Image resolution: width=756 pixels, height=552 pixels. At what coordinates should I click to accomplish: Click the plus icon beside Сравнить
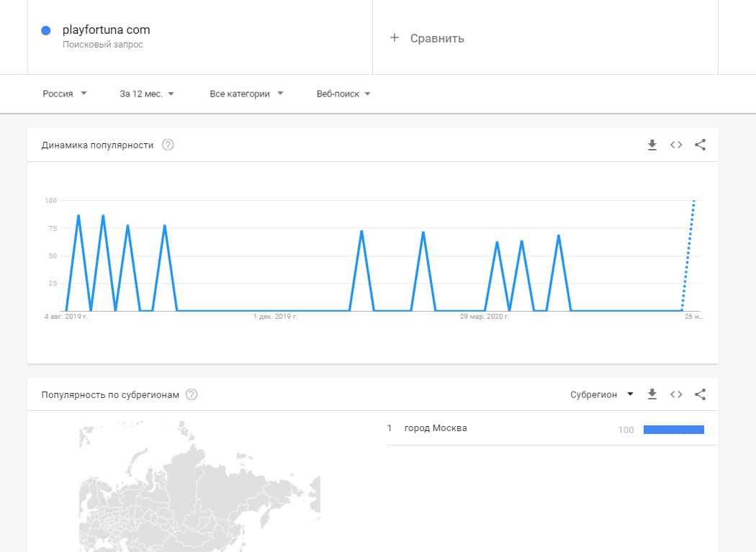tap(394, 37)
